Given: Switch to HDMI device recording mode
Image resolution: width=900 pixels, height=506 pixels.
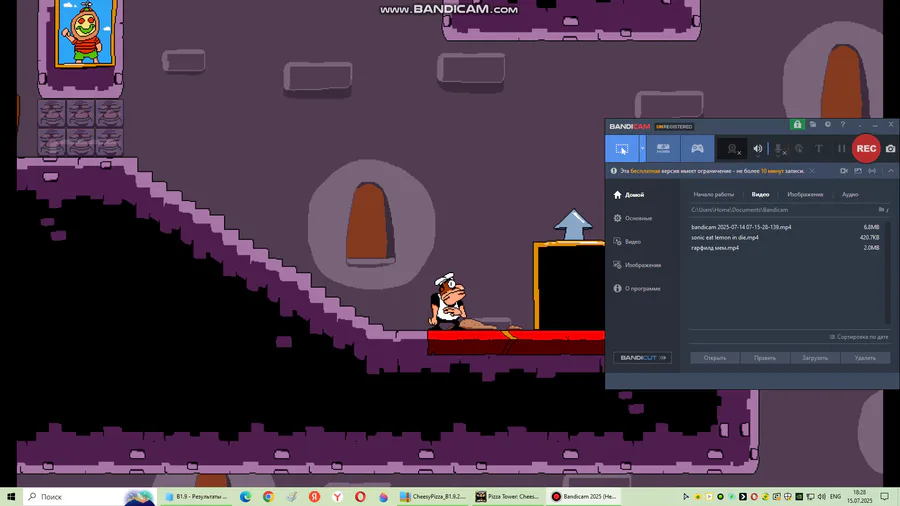Looking at the screenshot, I should pos(663,149).
